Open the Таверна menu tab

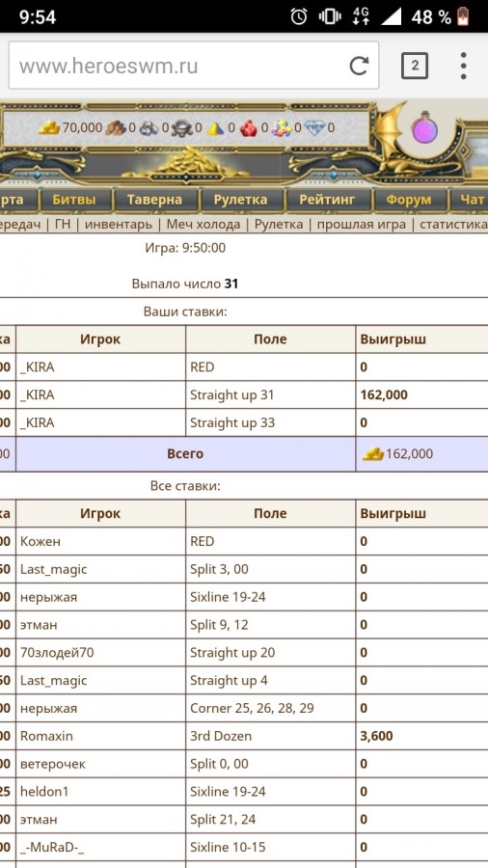pos(154,200)
